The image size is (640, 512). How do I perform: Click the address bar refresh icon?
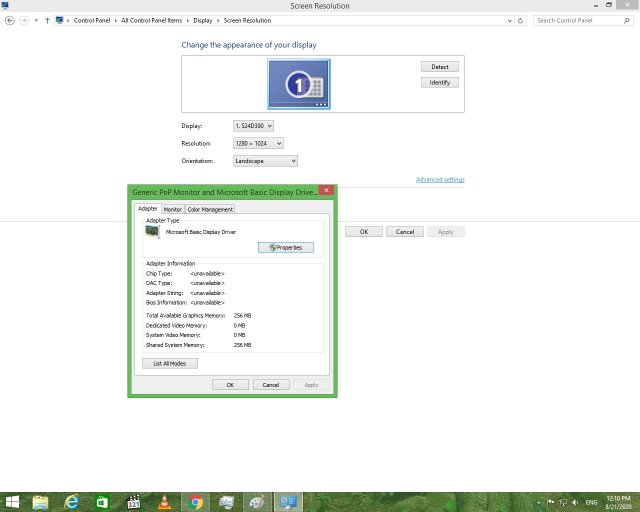pyautogui.click(x=522, y=20)
